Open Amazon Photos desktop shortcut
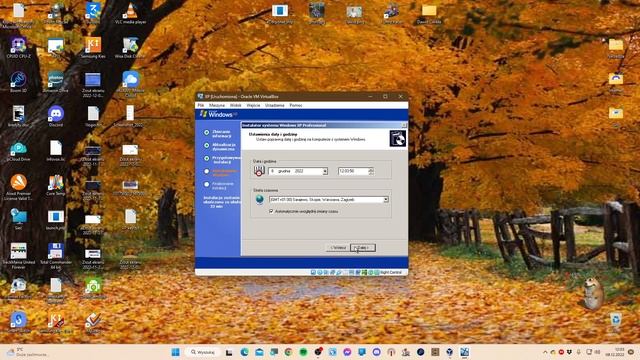 (56, 82)
